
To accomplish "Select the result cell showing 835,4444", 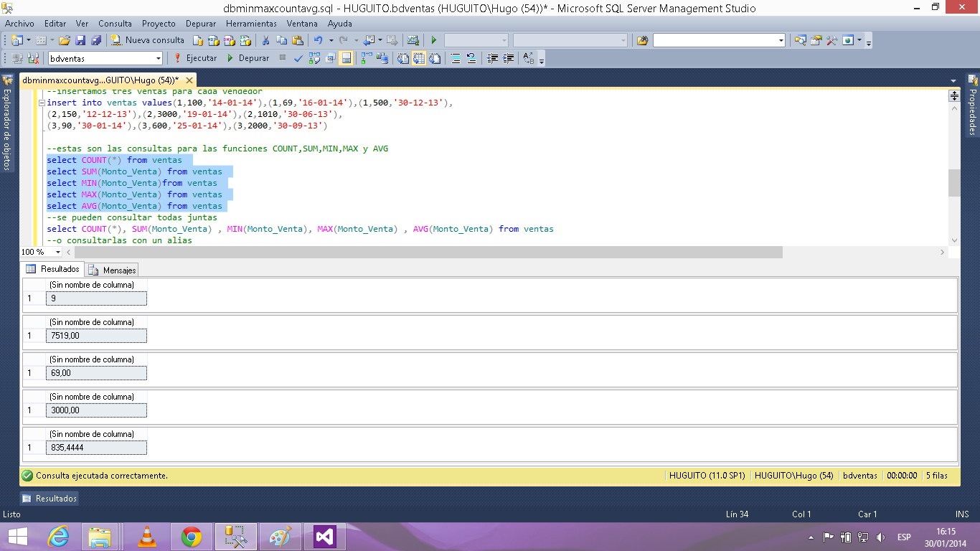I will 96,448.
